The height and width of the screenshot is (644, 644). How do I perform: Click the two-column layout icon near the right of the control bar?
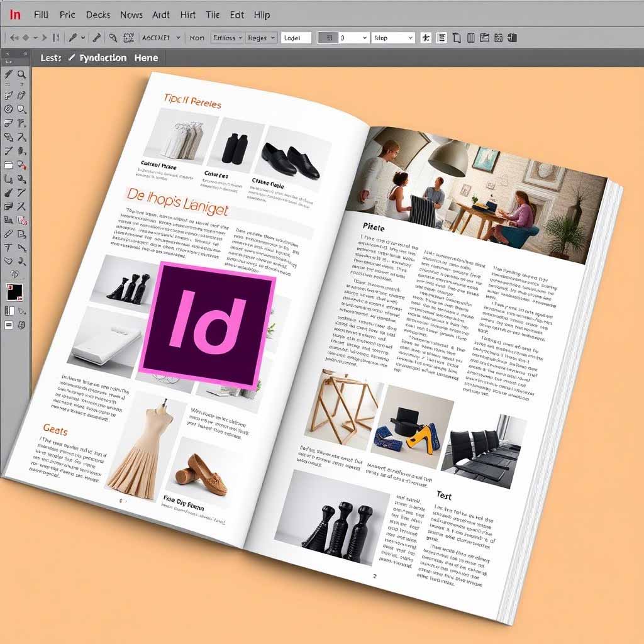471,38
